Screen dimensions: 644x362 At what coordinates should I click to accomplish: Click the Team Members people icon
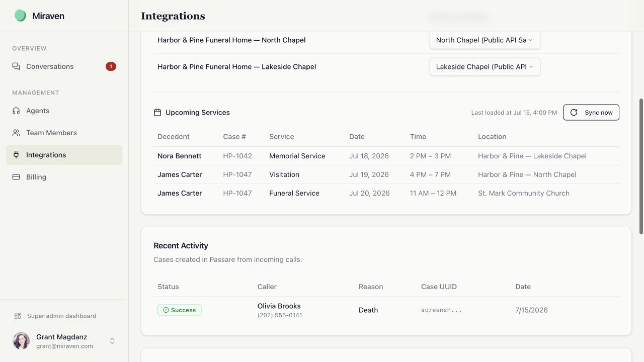(x=16, y=133)
